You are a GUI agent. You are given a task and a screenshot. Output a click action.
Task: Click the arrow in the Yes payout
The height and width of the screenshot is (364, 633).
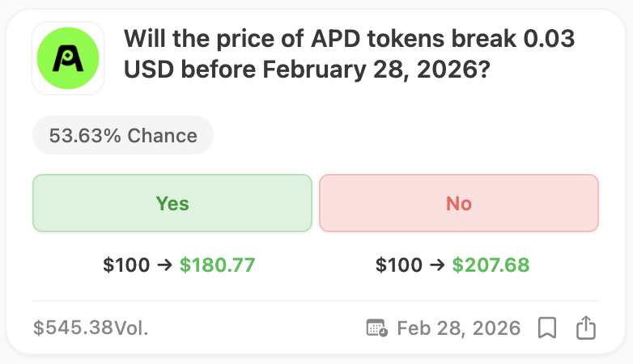pos(164,265)
